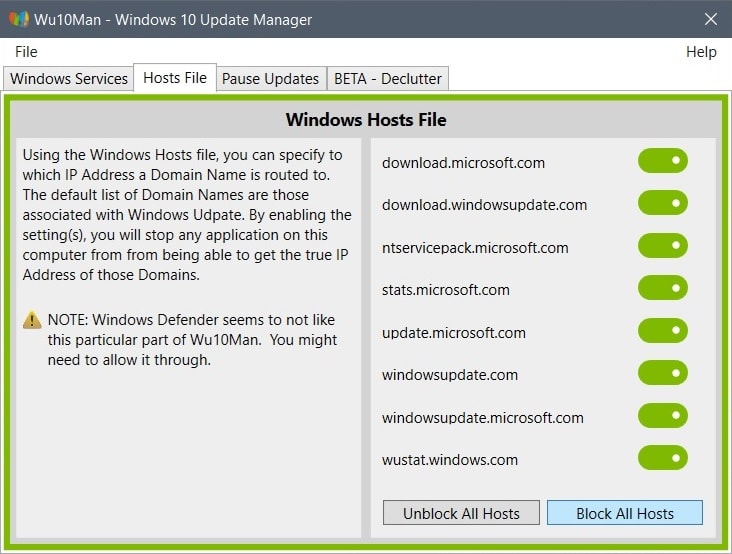This screenshot has width=732, height=554.
Task: Click the download.microsoft.com label
Action: (463, 163)
